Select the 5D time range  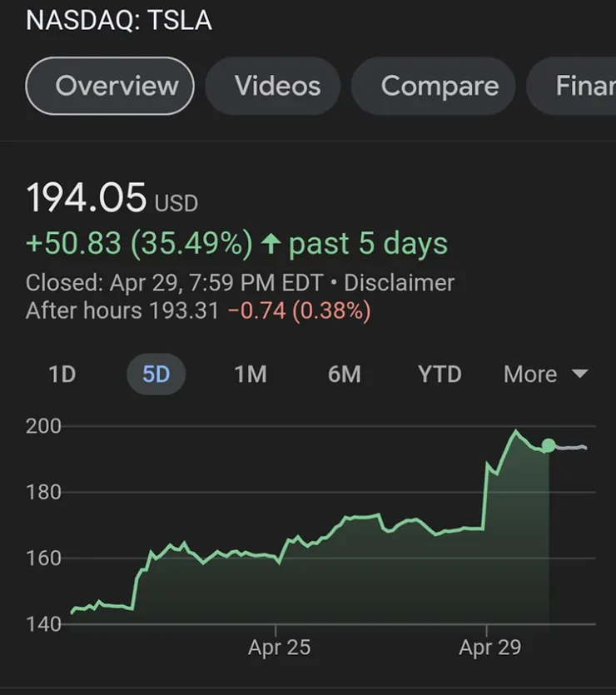pos(156,375)
